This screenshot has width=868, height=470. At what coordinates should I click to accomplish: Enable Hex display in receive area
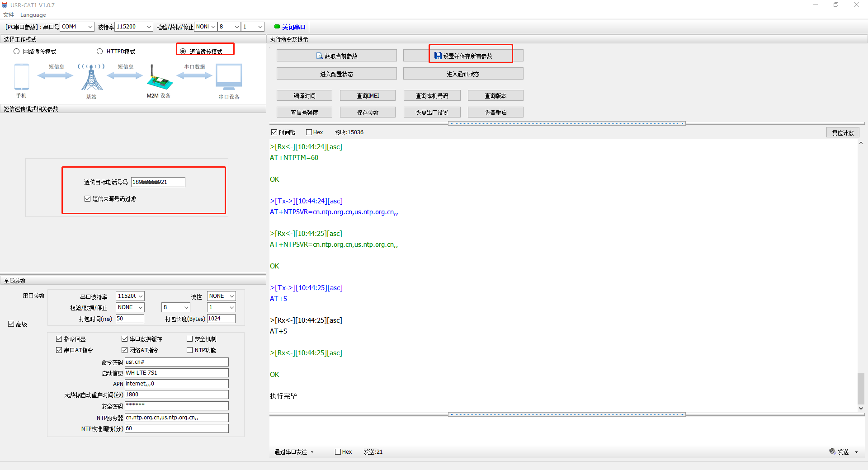click(x=309, y=132)
